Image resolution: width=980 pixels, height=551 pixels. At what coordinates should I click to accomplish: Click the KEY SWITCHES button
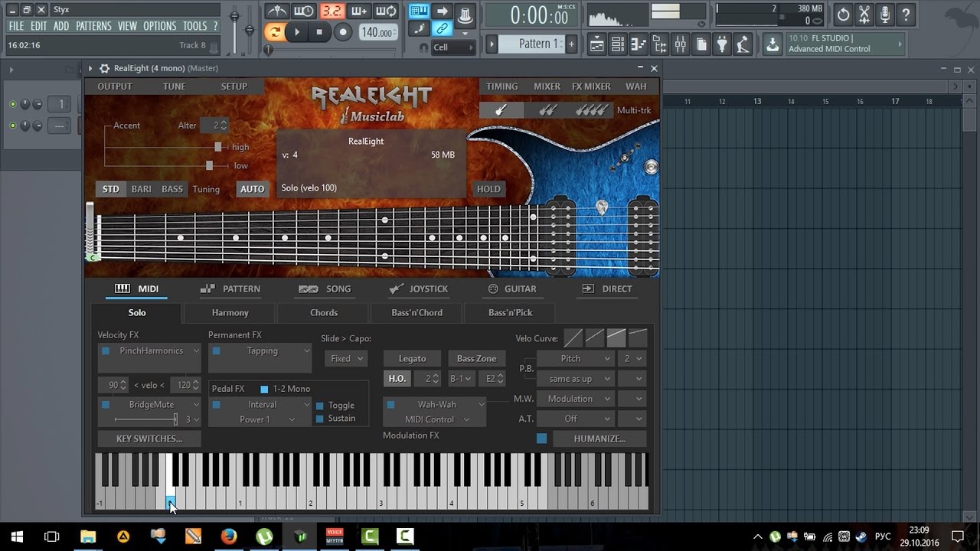click(x=149, y=439)
